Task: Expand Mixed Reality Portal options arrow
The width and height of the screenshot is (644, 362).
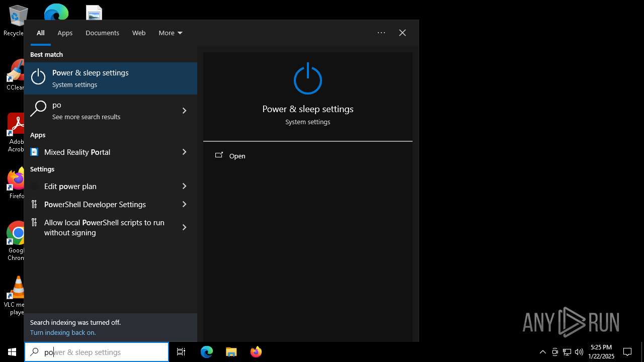Action: 184,152
